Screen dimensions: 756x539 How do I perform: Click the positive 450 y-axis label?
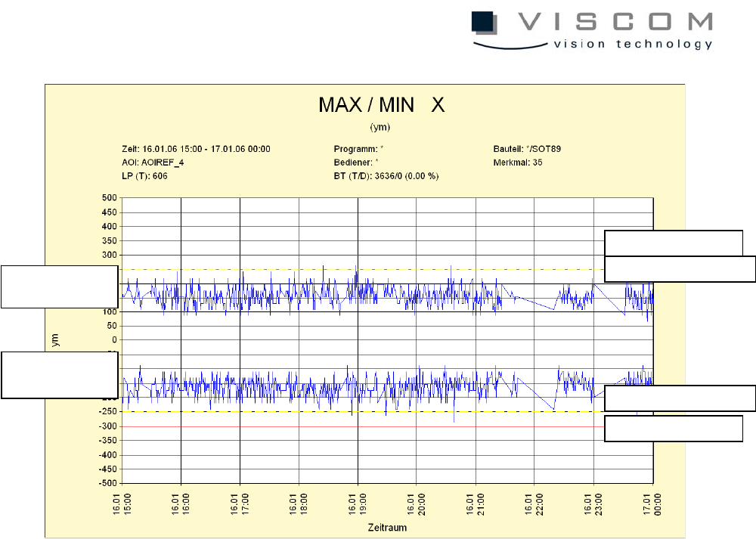(x=110, y=212)
